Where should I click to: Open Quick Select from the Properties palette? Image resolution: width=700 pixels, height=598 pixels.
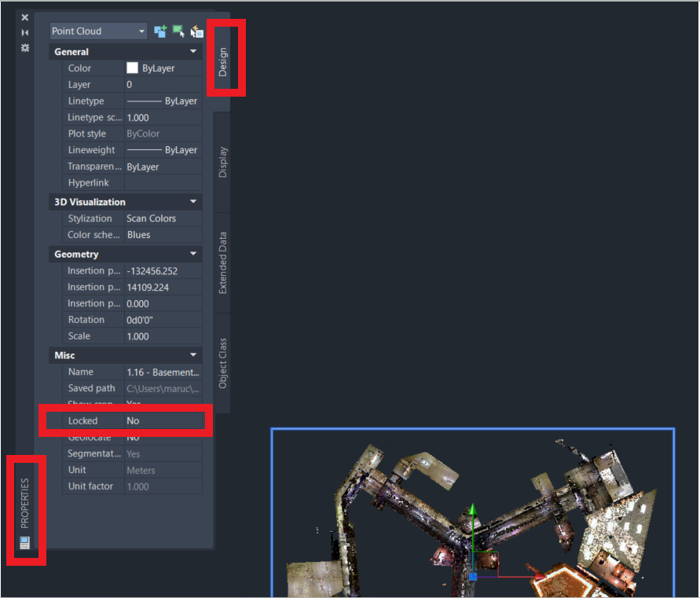click(196, 31)
